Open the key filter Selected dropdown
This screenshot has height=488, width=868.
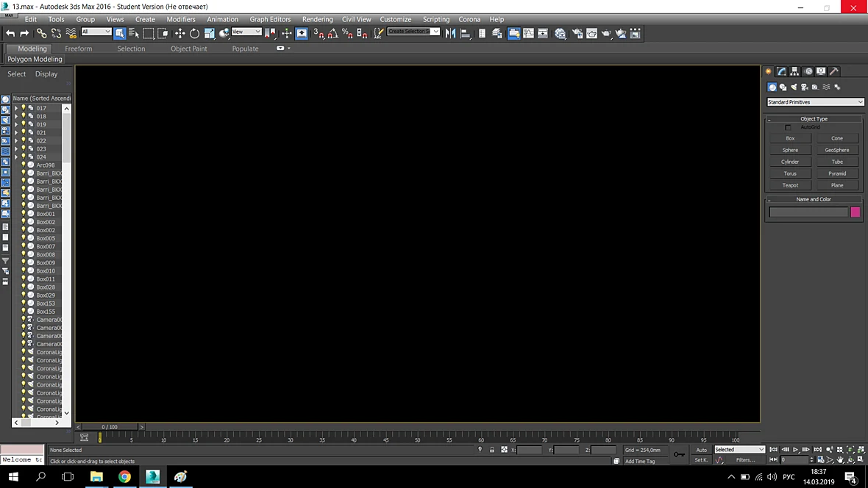point(739,449)
